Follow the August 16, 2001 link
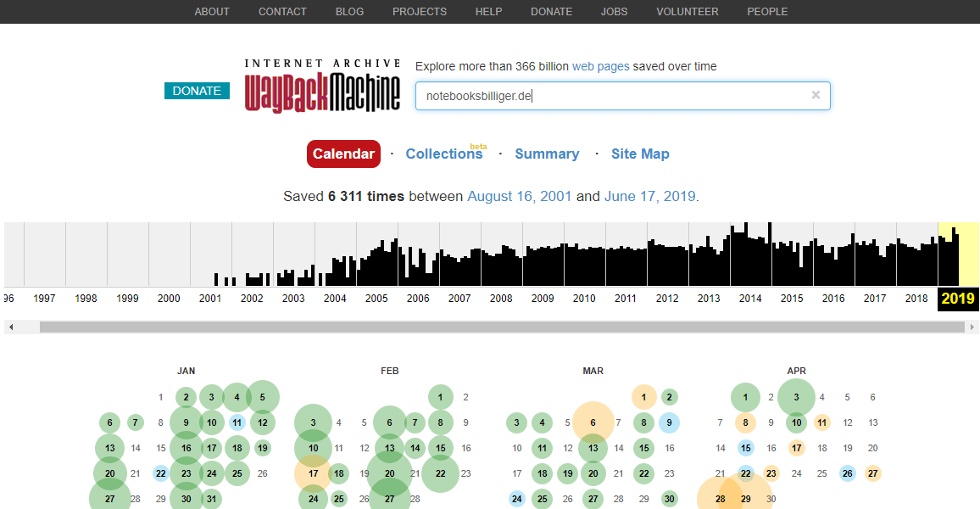Image resolution: width=980 pixels, height=509 pixels. tap(520, 196)
